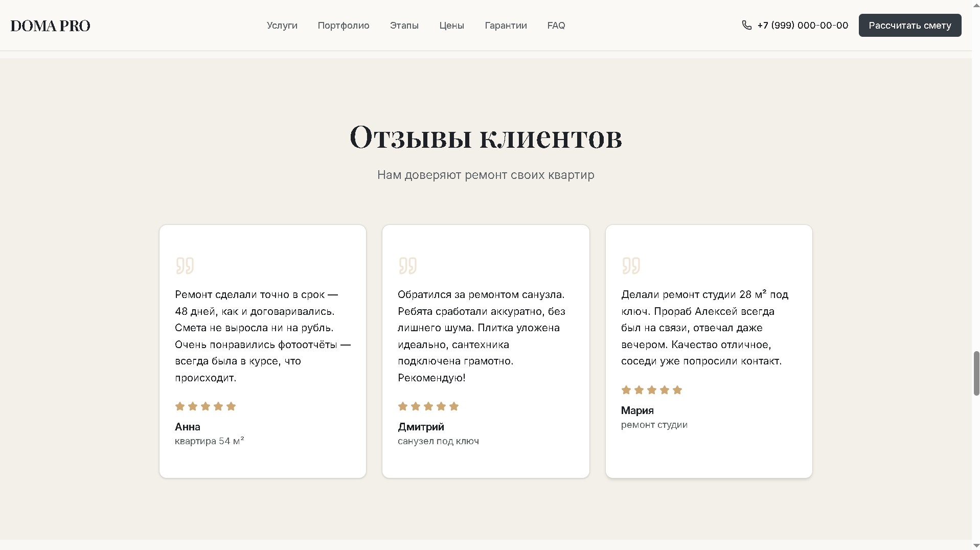The height and width of the screenshot is (550, 980).
Task: Click the star rating in Мария's review
Action: [652, 390]
